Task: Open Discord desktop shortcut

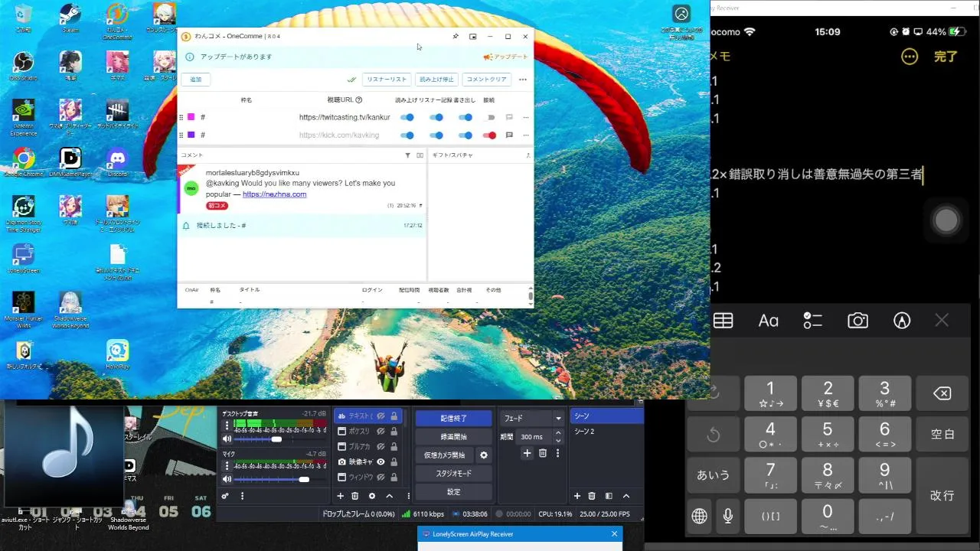Action: point(117,162)
